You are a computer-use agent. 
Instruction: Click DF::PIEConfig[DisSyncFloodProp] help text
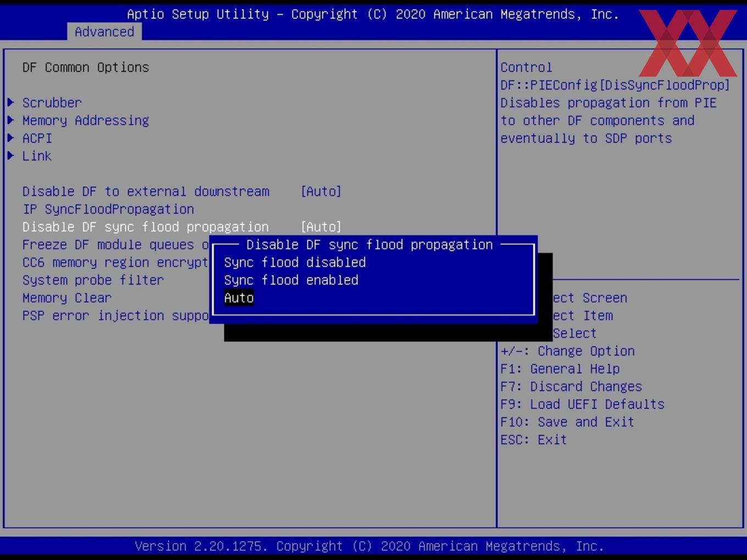tap(615, 85)
